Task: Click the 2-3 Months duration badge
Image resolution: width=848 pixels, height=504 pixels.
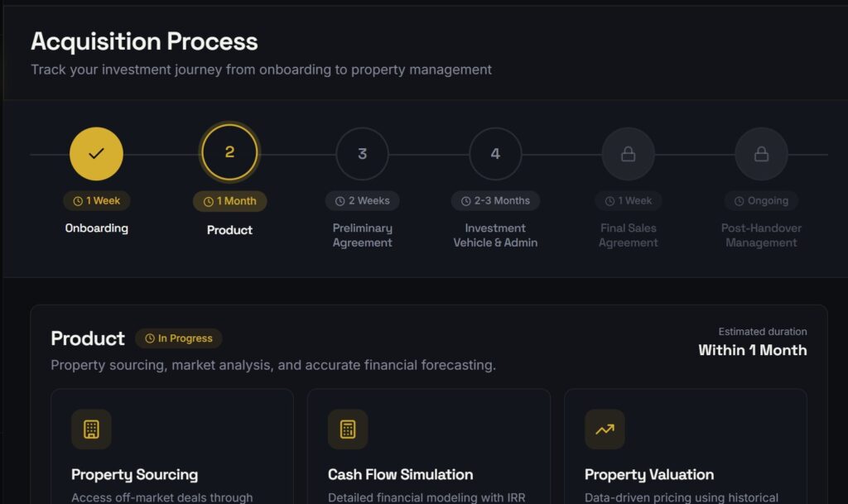Action: pos(495,201)
